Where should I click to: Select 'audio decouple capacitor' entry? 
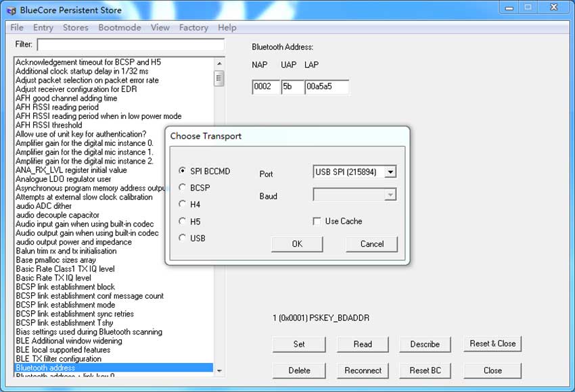(58, 215)
